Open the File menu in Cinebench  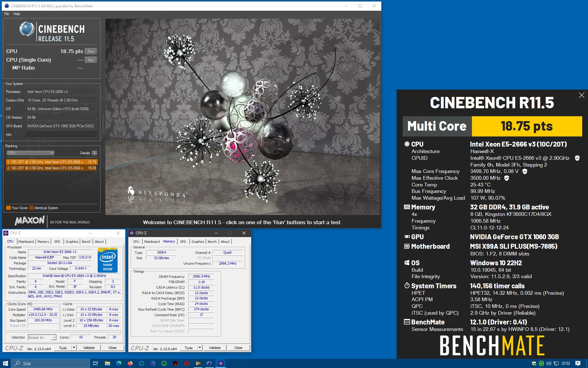7,14
